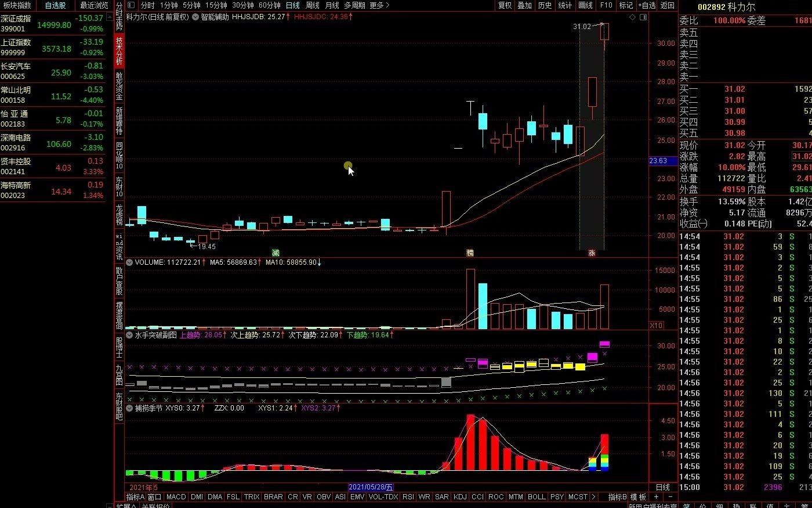Switch to 分时 intraday chart

(147, 5)
